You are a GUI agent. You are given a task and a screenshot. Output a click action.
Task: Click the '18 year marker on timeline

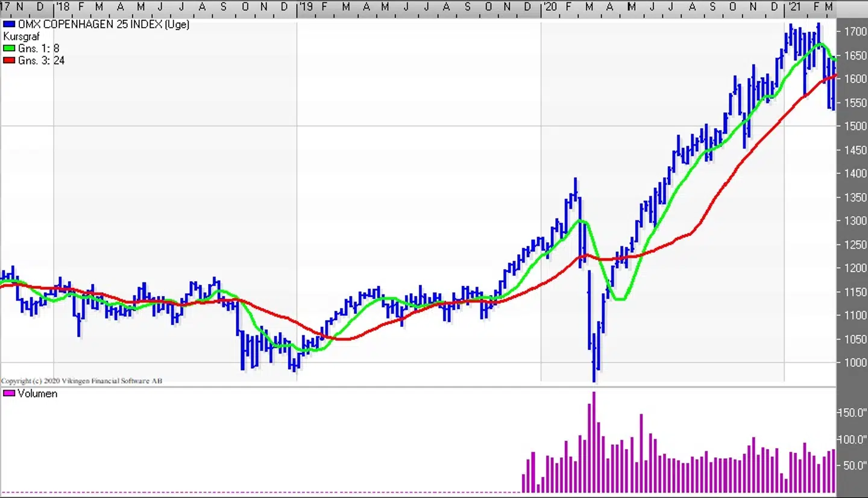[62, 7]
